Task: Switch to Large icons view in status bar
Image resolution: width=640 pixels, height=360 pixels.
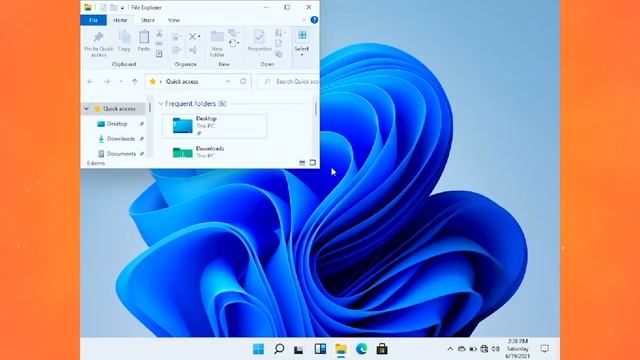Action: point(313,163)
